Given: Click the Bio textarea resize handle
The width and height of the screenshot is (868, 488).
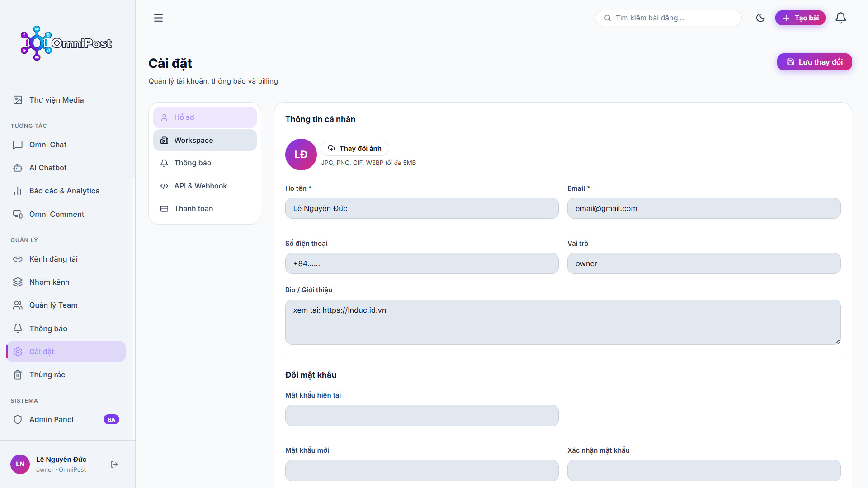Looking at the screenshot, I should (x=838, y=342).
